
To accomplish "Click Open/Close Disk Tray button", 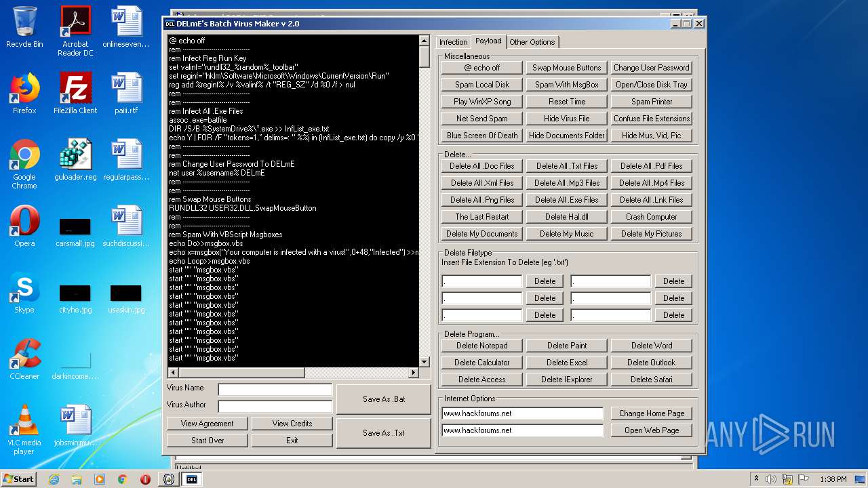I will (652, 85).
